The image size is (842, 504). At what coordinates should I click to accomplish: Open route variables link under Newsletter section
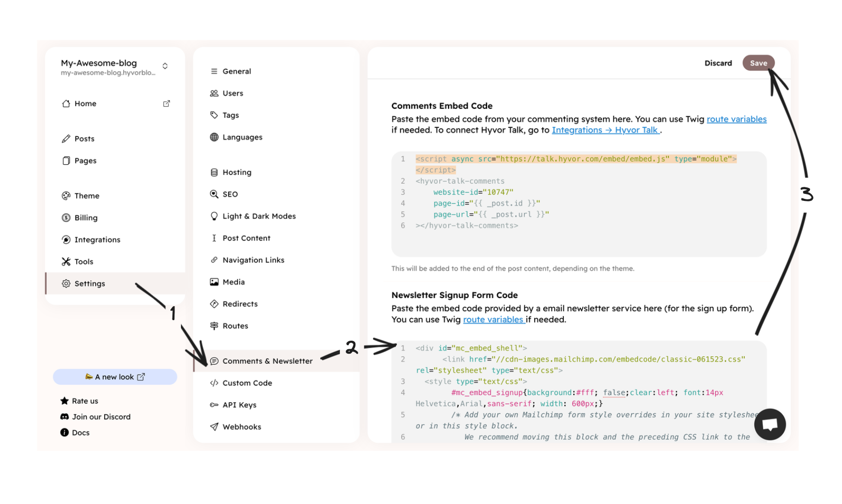point(493,320)
